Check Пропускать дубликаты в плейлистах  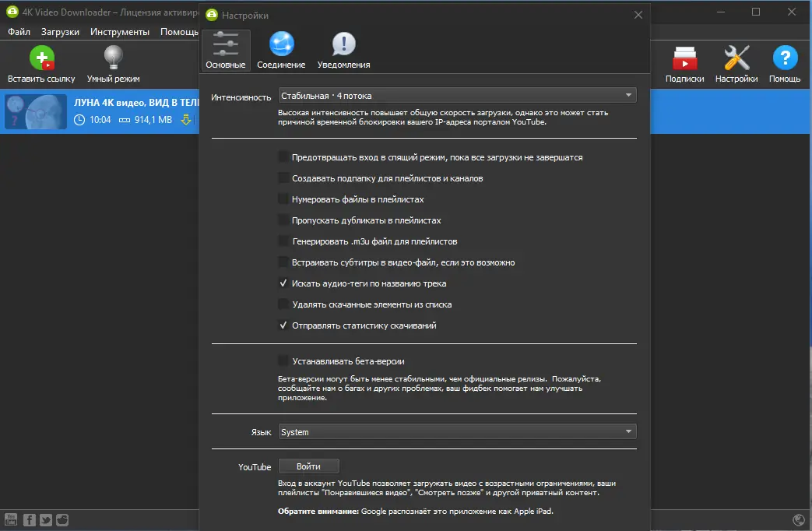click(x=283, y=220)
